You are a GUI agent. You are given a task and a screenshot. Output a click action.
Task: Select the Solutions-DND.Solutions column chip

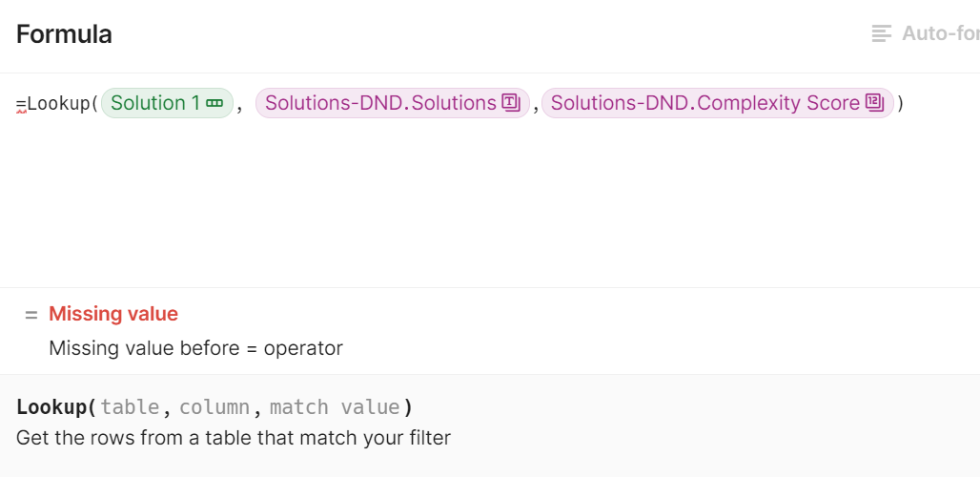380,103
